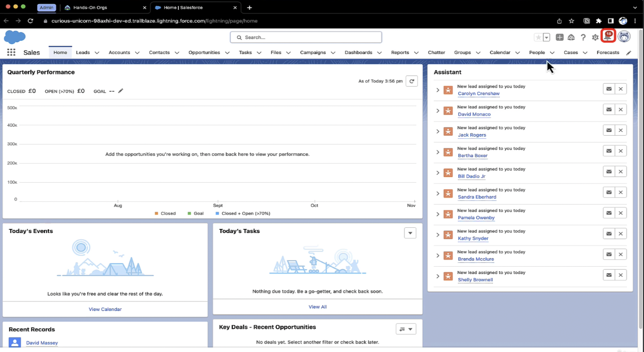644x352 pixels.
Task: Open the Leads tab dropdown chevron
Action: 97,53
